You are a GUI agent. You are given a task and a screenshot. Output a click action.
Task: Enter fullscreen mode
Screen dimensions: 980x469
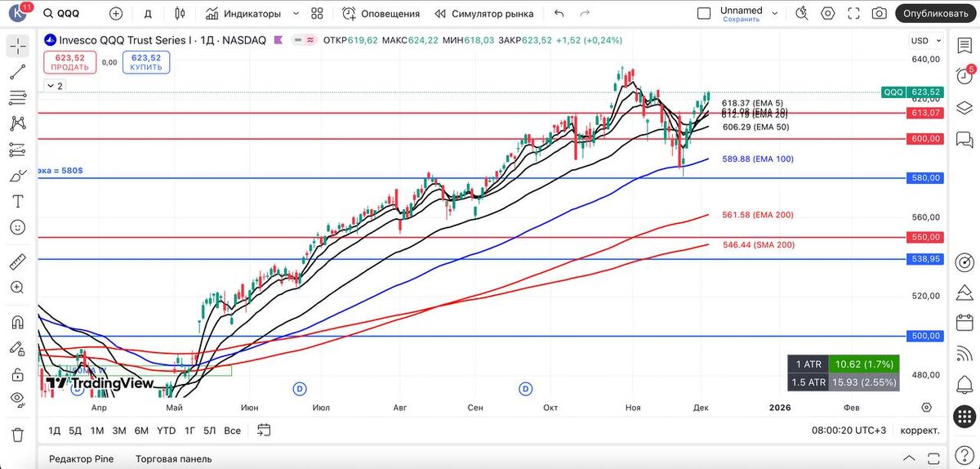(853, 14)
